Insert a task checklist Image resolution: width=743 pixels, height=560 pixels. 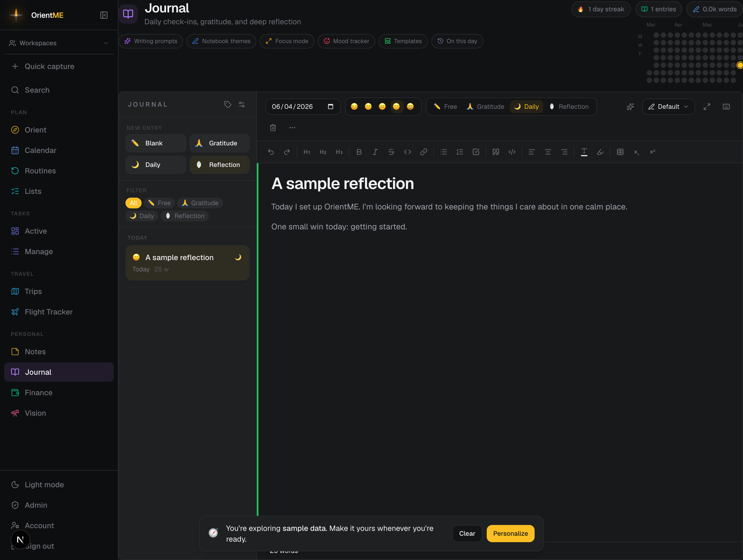[476, 152]
